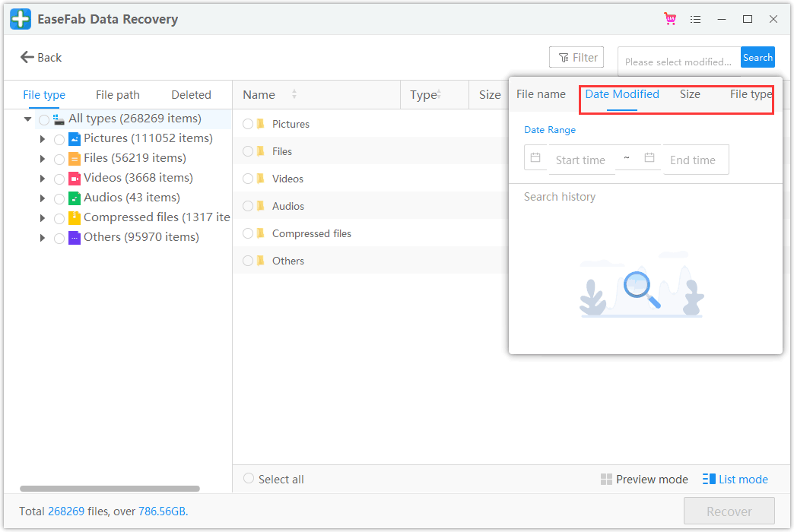This screenshot has width=794, height=532.
Task: Click the purple Others category icon
Action: [x=75, y=237]
